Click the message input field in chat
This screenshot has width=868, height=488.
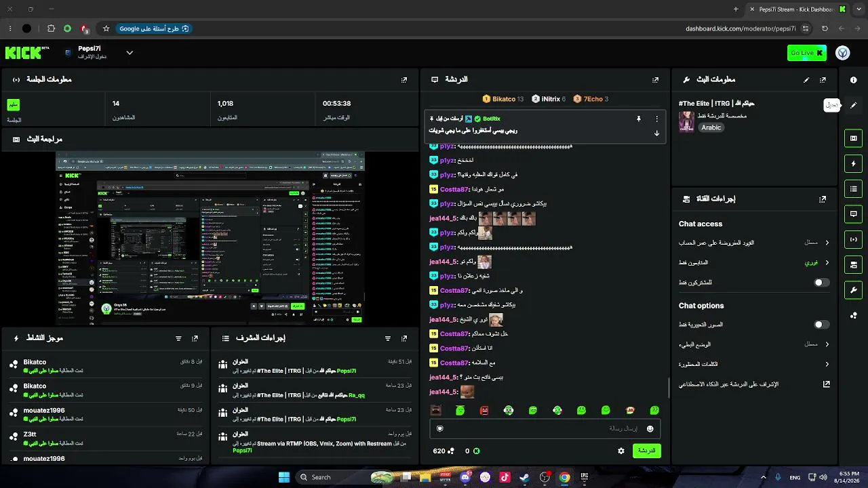[545, 428]
